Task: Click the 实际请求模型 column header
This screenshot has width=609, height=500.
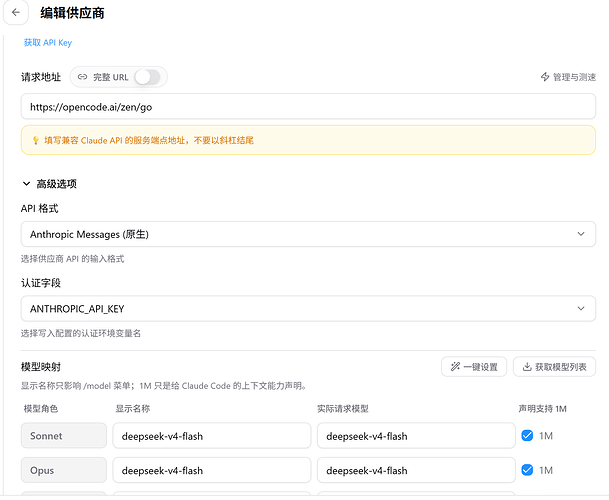Action: click(343, 409)
